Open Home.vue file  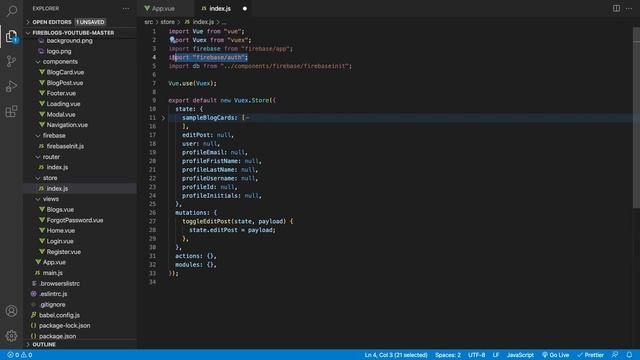click(x=60, y=231)
